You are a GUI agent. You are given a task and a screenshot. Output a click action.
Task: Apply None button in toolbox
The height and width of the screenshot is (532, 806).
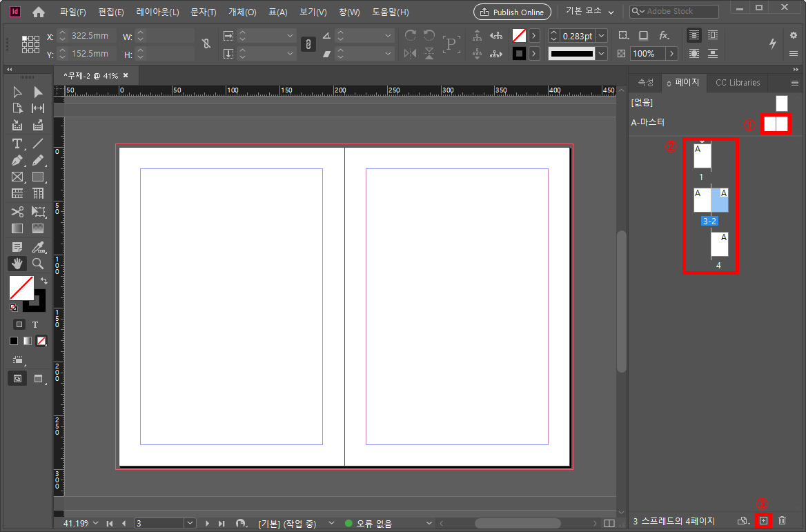click(x=41, y=341)
